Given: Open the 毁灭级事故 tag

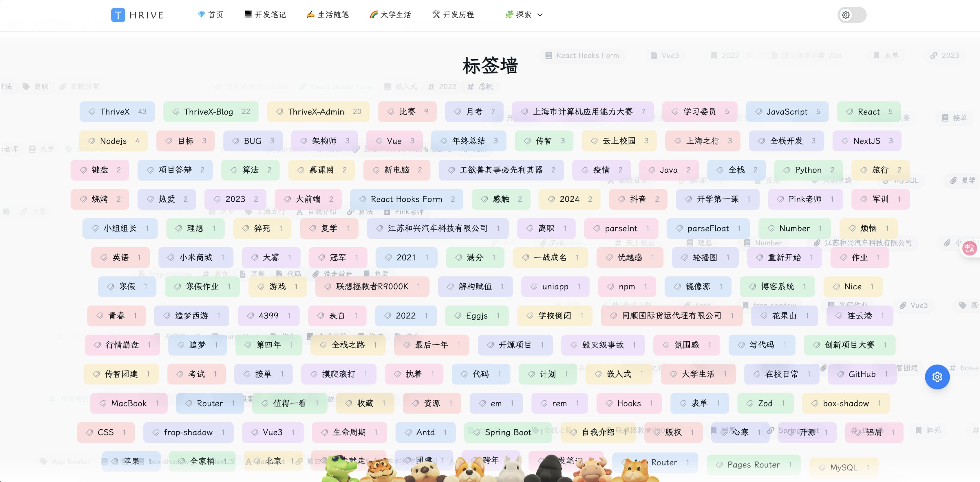Looking at the screenshot, I should tap(603, 345).
